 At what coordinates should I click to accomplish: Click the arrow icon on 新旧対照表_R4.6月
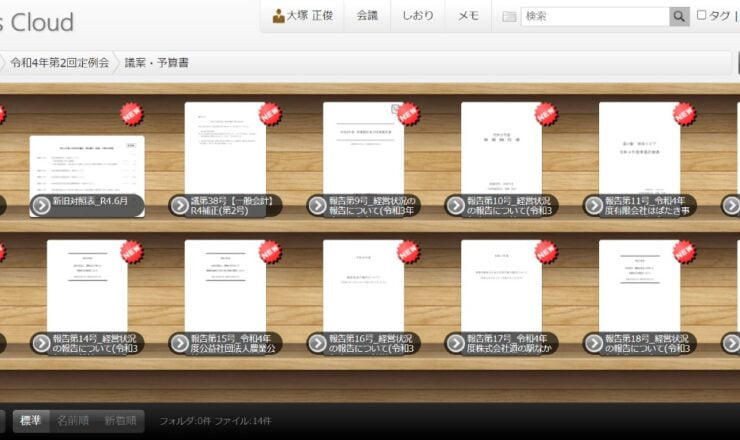pos(41,205)
